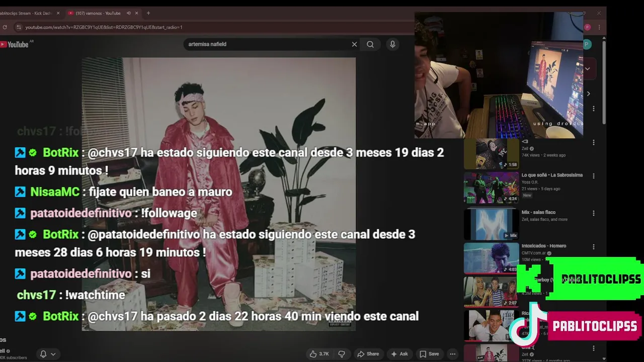Mute the YouTube tab via speaker icon
The image size is (644, 362).
click(129, 13)
